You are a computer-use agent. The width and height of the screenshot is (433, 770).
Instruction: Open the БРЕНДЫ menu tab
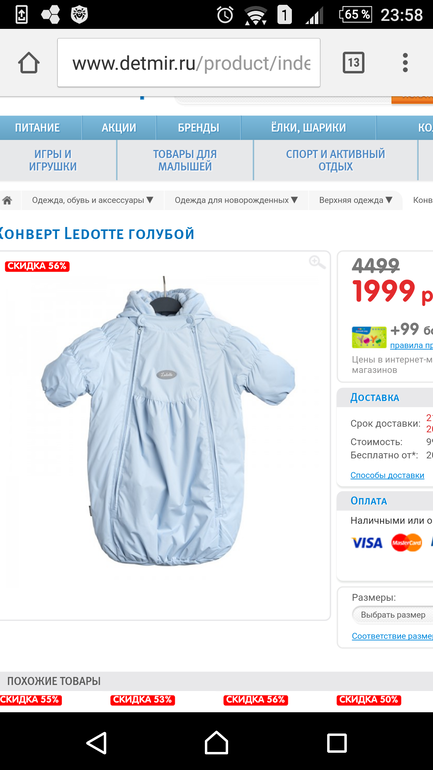198,128
